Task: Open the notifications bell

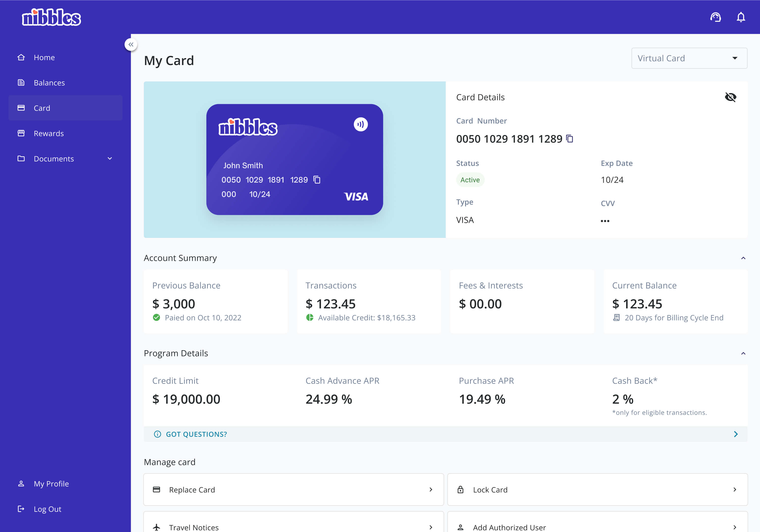Action: point(741,17)
